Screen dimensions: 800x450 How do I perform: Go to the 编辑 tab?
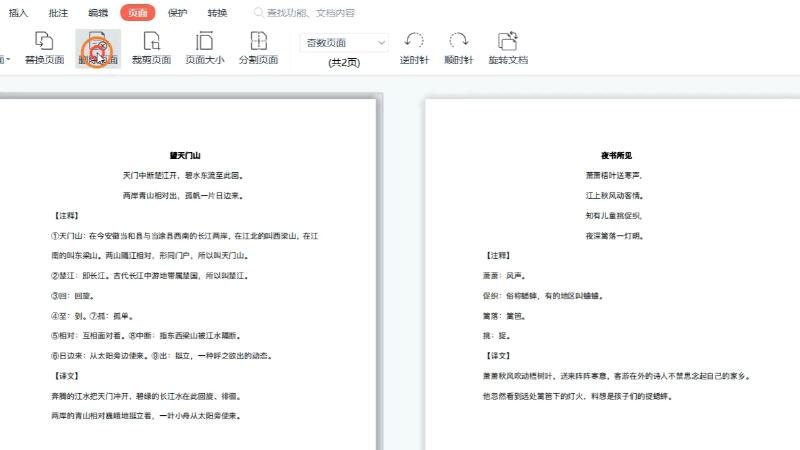pyautogui.click(x=98, y=13)
